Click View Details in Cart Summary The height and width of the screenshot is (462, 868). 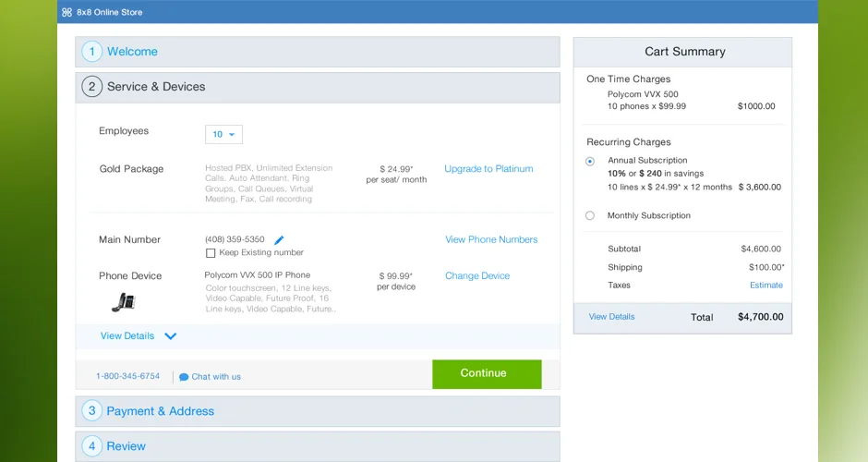pyautogui.click(x=611, y=317)
